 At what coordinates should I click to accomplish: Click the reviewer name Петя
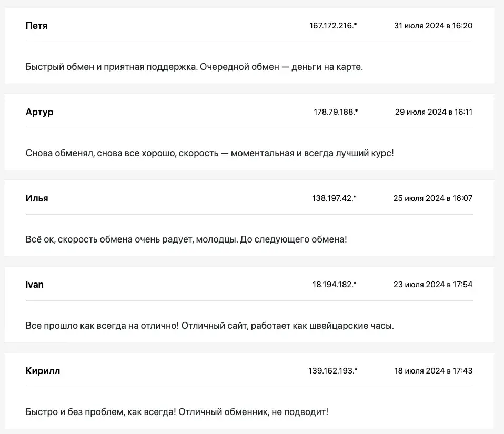click(36, 26)
